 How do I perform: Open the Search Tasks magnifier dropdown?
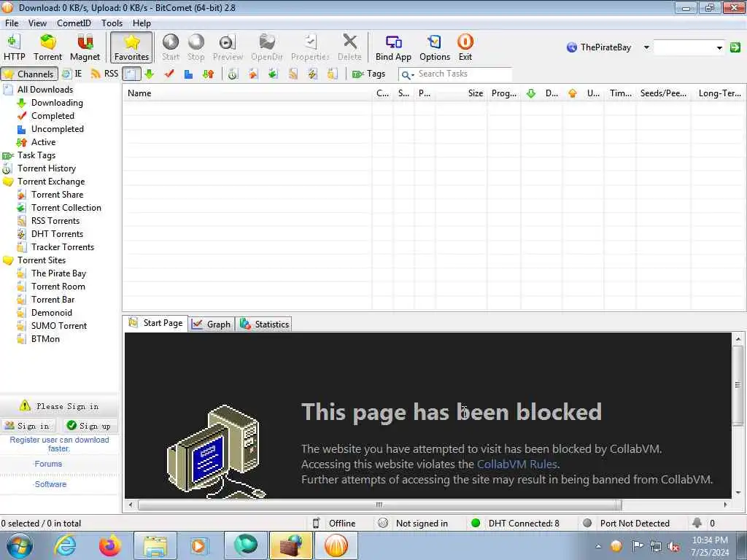pos(408,75)
